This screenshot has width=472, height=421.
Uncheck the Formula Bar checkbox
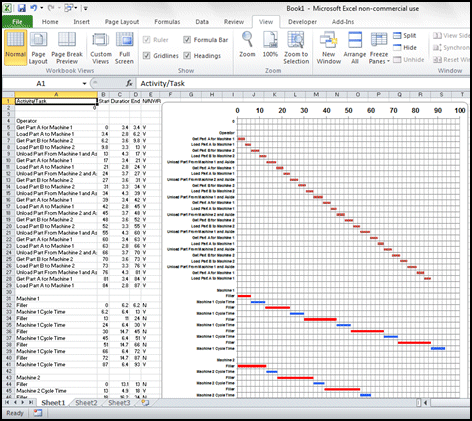187,40
